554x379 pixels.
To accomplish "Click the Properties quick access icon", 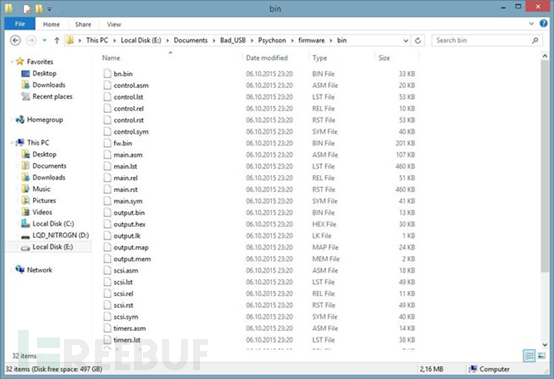I will click(27, 8).
